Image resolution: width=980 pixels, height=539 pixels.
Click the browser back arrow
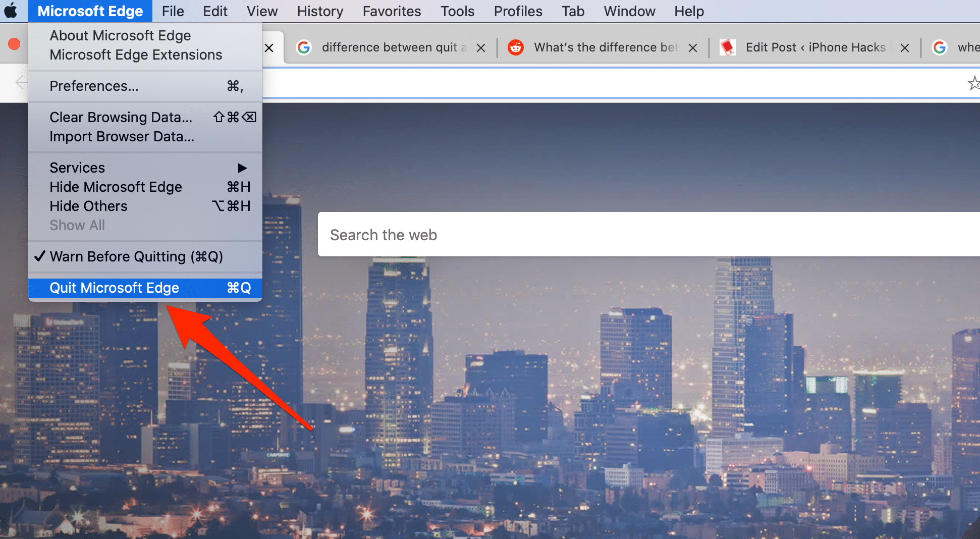point(21,82)
